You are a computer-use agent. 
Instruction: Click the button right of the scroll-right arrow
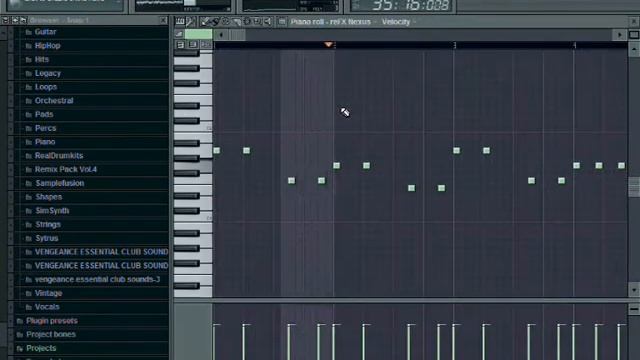click(x=634, y=35)
